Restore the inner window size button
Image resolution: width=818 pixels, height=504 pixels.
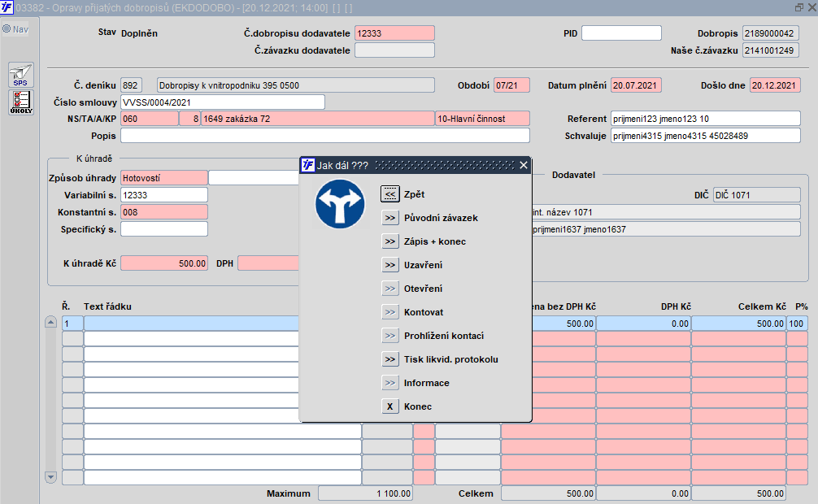(798, 7)
